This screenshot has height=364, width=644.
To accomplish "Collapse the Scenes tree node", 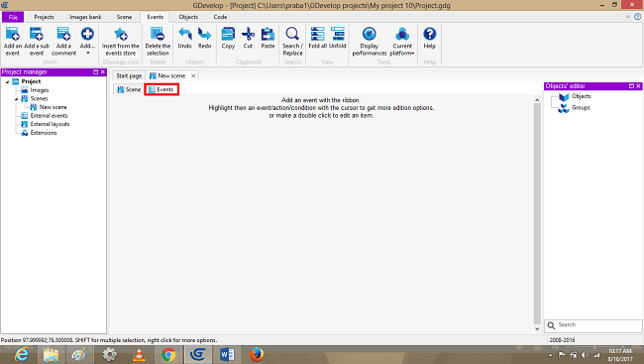I will pos(17,99).
